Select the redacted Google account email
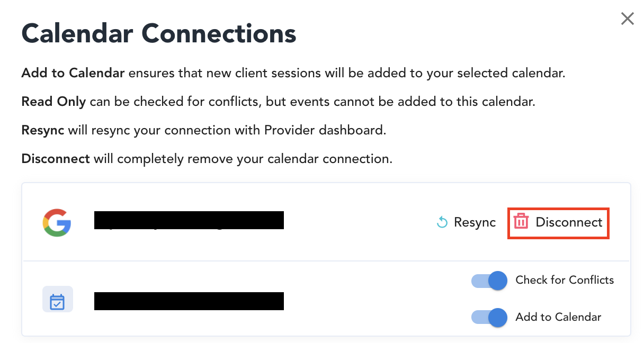 point(189,220)
